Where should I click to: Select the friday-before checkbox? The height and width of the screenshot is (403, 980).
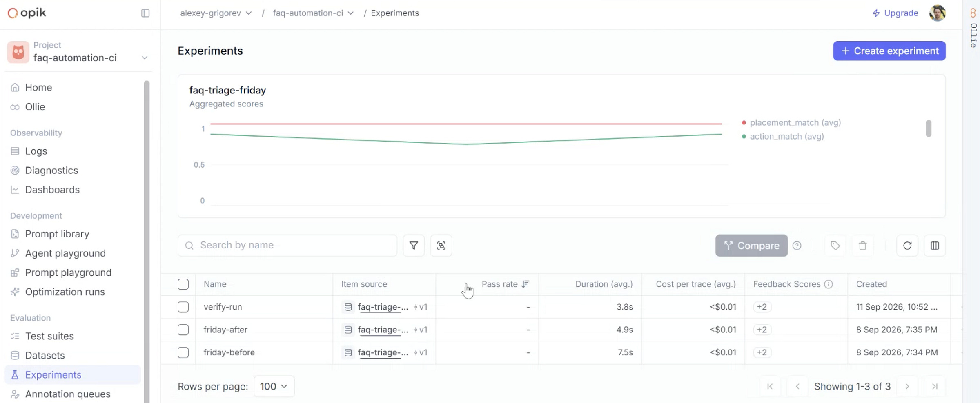(183, 352)
